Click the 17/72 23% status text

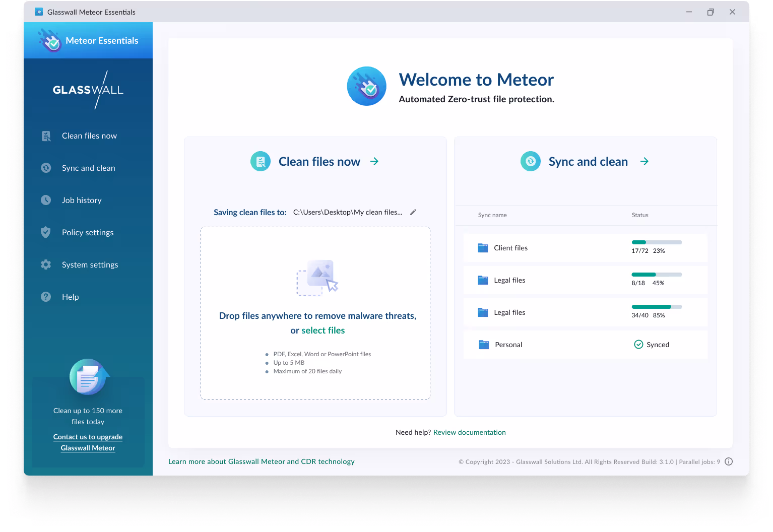(648, 251)
